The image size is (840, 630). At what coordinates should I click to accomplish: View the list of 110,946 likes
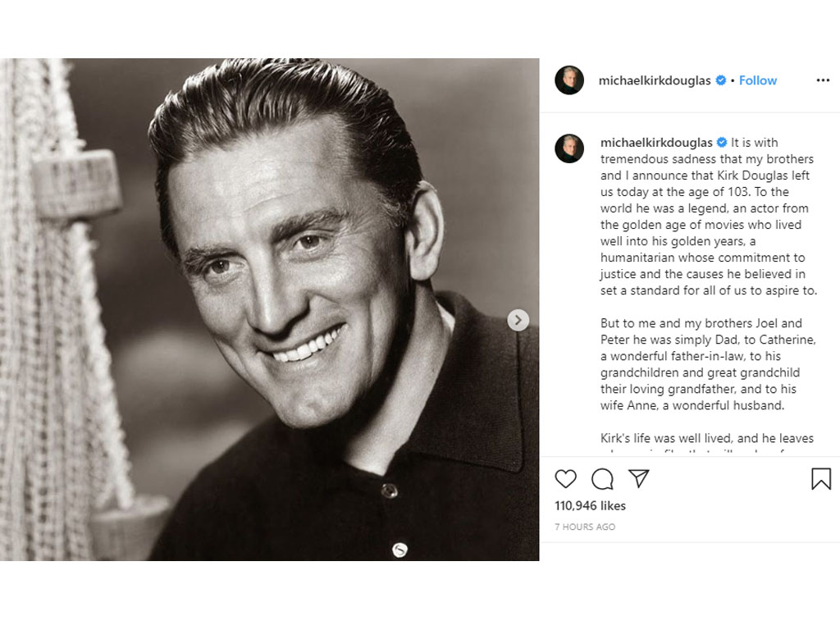tap(590, 505)
